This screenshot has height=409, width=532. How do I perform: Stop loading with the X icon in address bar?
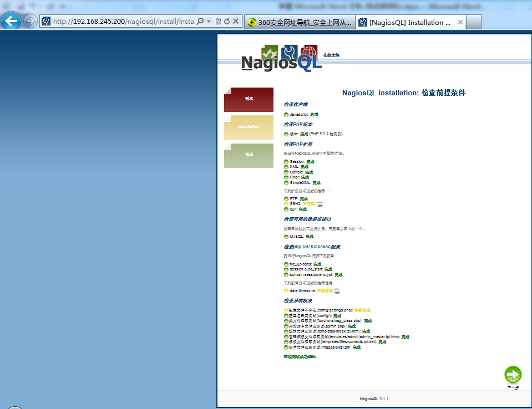pos(236,22)
